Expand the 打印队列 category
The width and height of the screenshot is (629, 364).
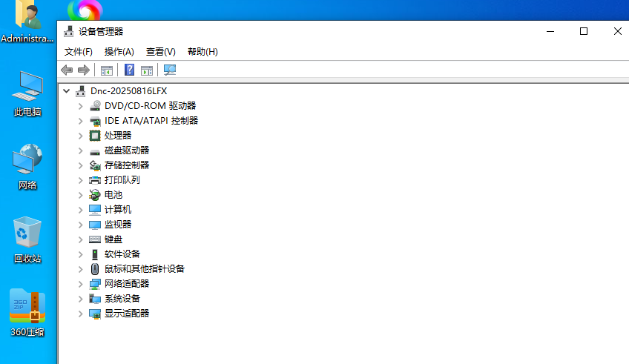pyautogui.click(x=80, y=180)
